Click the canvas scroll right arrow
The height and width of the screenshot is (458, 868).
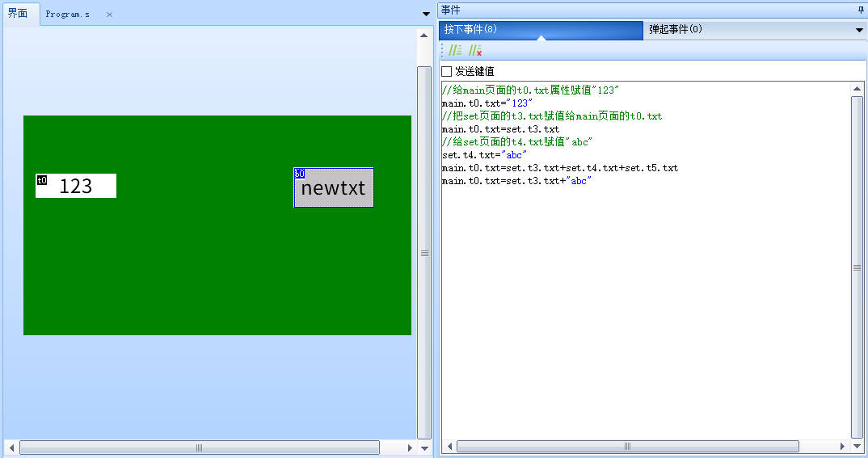coord(410,447)
